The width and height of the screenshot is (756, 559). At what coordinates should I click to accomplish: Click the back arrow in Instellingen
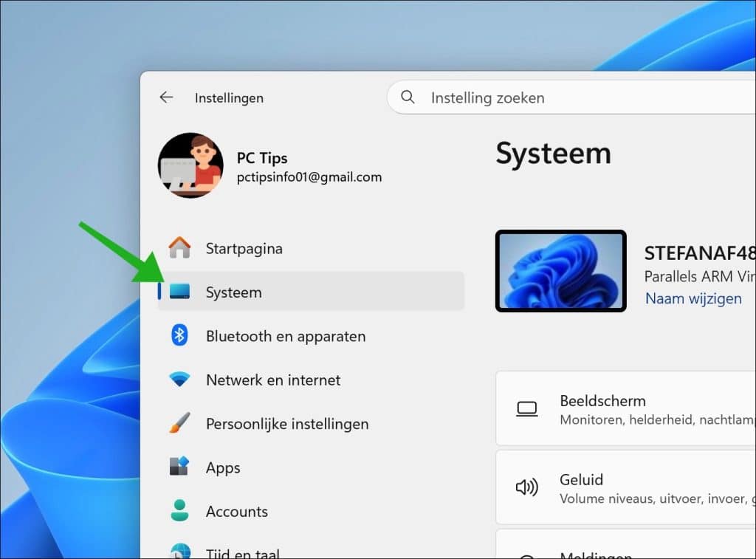(166, 97)
